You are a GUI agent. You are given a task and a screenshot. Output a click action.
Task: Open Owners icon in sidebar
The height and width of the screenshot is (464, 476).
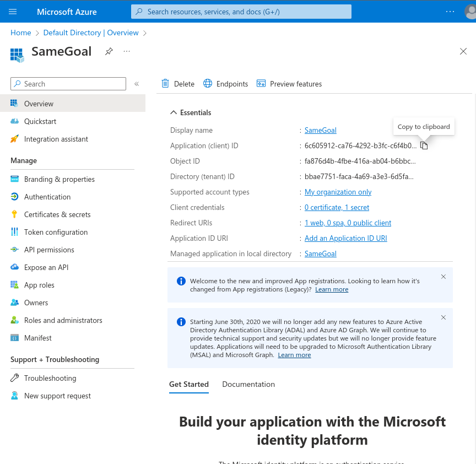point(14,303)
